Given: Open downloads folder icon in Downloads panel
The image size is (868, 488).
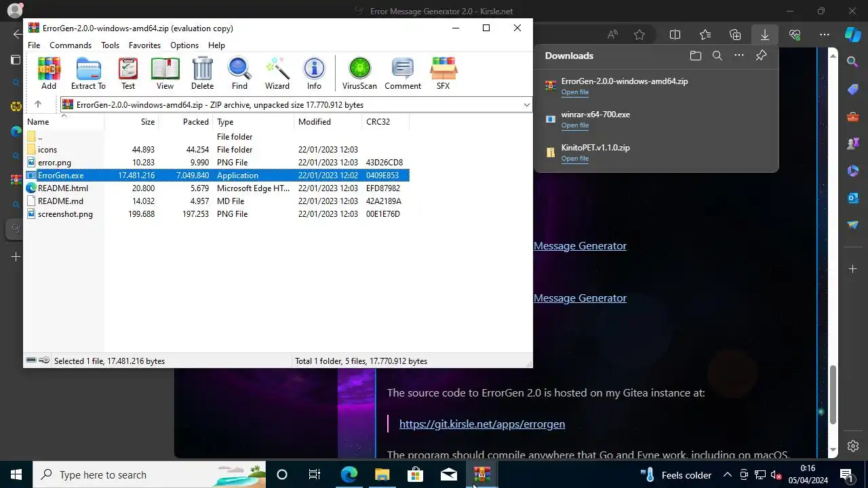Looking at the screenshot, I should (x=695, y=56).
